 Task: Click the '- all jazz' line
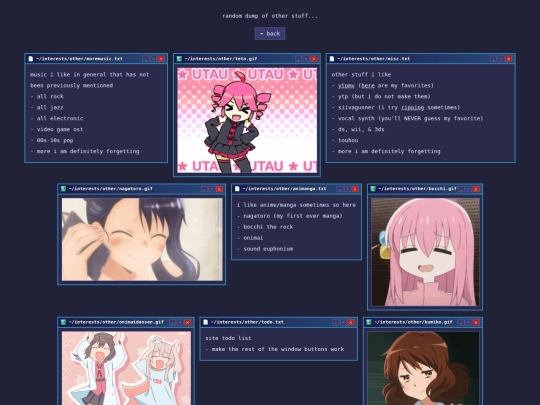(x=47, y=107)
